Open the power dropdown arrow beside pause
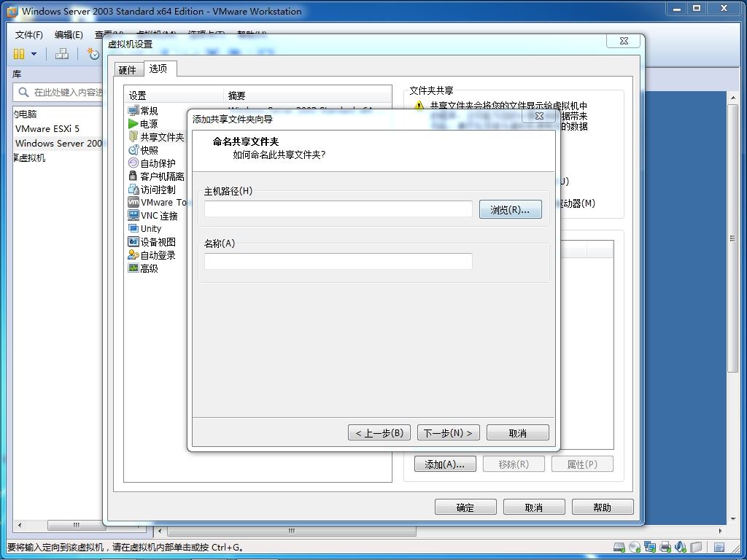Image resolution: width=747 pixels, height=560 pixels. (34, 54)
